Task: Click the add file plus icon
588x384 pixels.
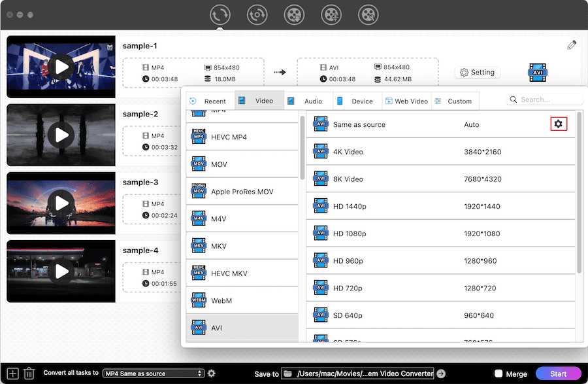Action: click(x=12, y=374)
